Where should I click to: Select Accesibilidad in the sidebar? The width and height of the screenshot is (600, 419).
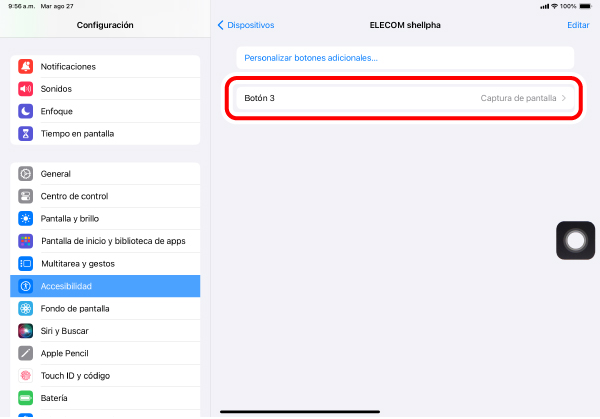pos(105,286)
